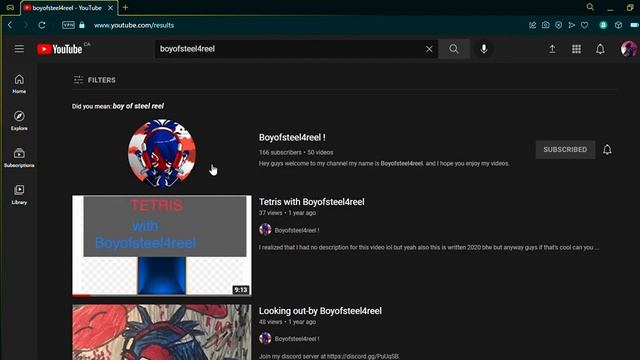The width and height of the screenshot is (640, 360).
Task: Open video title 'Looking out-by Boyofsteel4reel'
Action: (x=320, y=311)
